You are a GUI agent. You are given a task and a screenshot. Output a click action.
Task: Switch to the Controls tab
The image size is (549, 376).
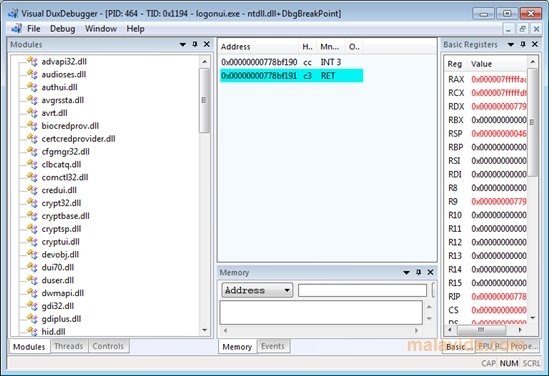click(x=108, y=346)
